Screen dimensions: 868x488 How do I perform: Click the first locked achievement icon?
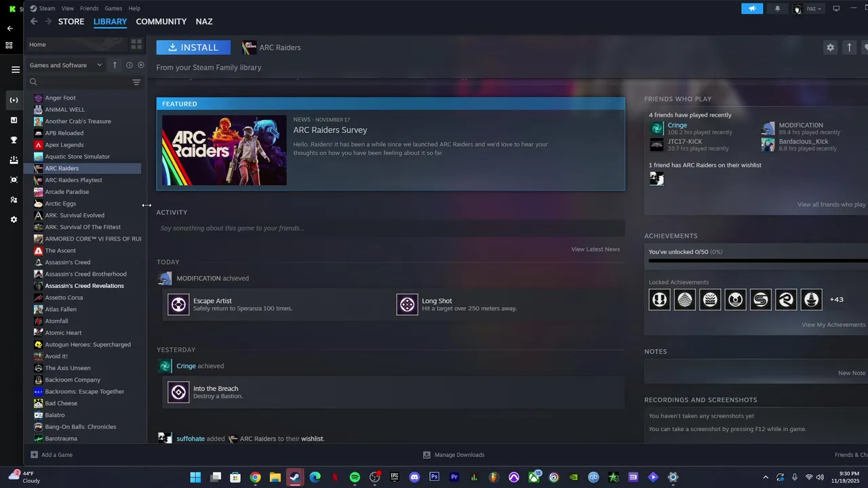pyautogui.click(x=659, y=299)
